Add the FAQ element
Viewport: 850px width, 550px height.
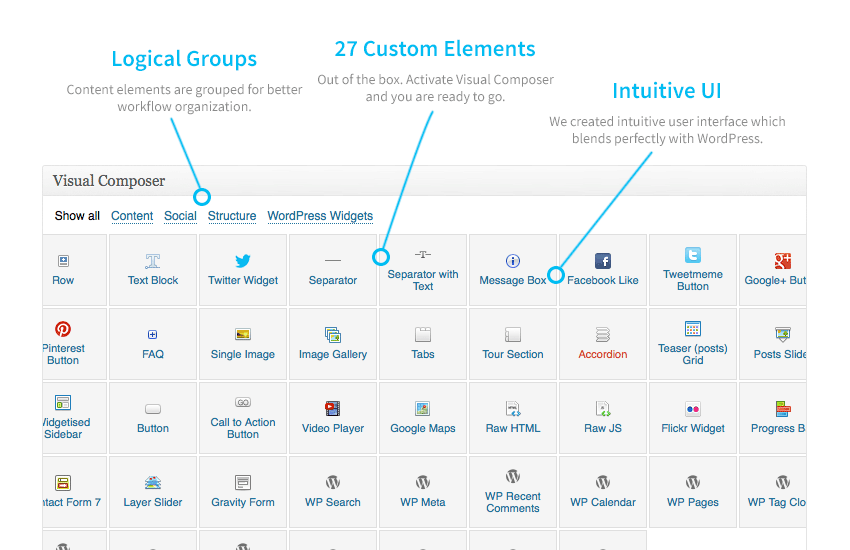pyautogui.click(x=153, y=344)
